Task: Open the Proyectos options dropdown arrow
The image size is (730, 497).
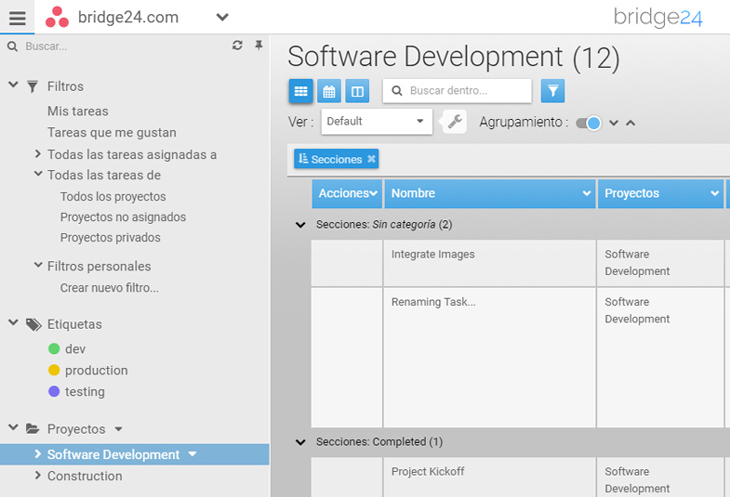Action: 118,429
